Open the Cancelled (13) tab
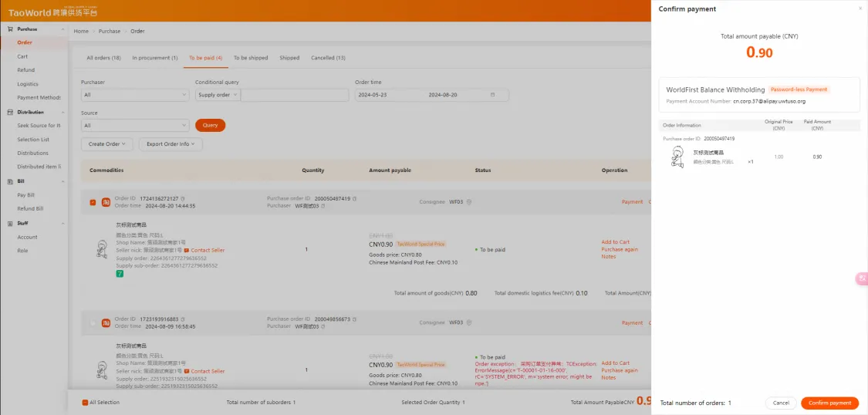The height and width of the screenshot is (415, 868). pos(328,58)
